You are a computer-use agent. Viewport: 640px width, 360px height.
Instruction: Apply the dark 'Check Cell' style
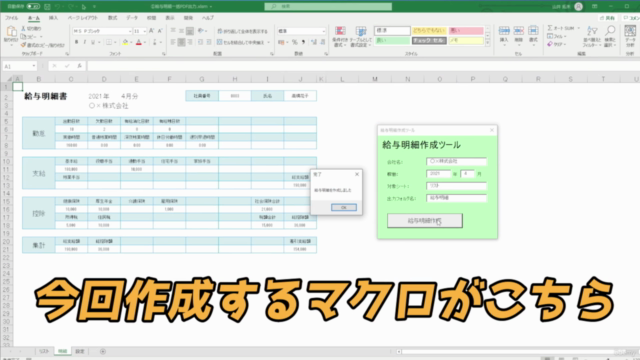pos(429,40)
